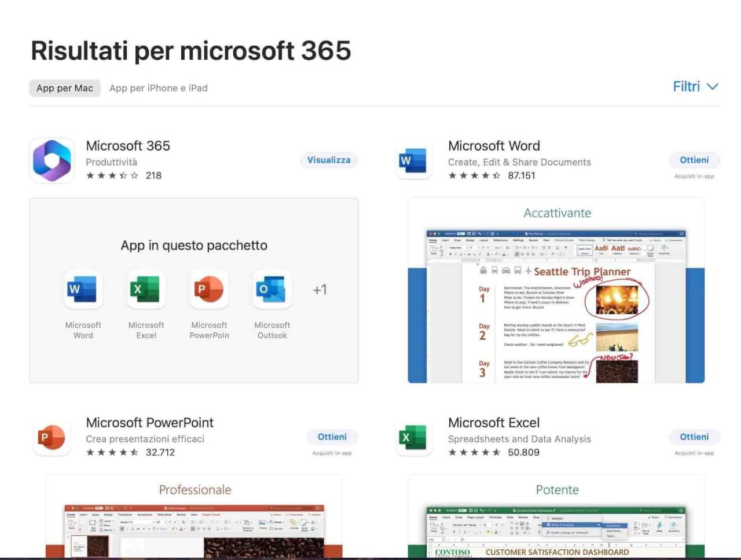Screen dimensions: 741x560
Task: Click the Produttività category text
Action: click(x=112, y=162)
